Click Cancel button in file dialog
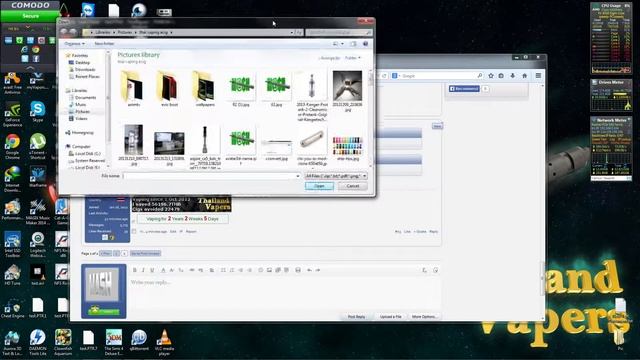Screen dimensions: 640x360 coord(353,186)
